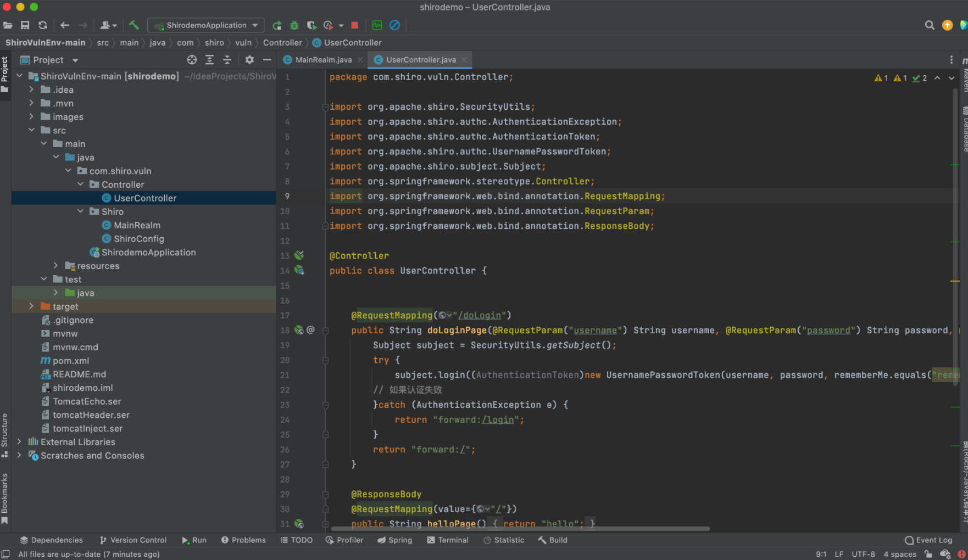Collapse all in Project panel
Viewport: 968px width, 560px height.
227,60
